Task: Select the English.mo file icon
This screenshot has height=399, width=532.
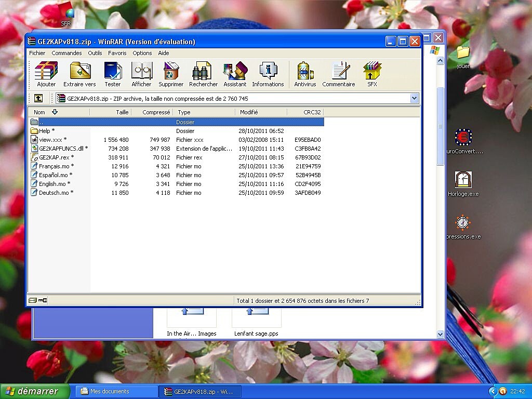Action: click(34, 184)
